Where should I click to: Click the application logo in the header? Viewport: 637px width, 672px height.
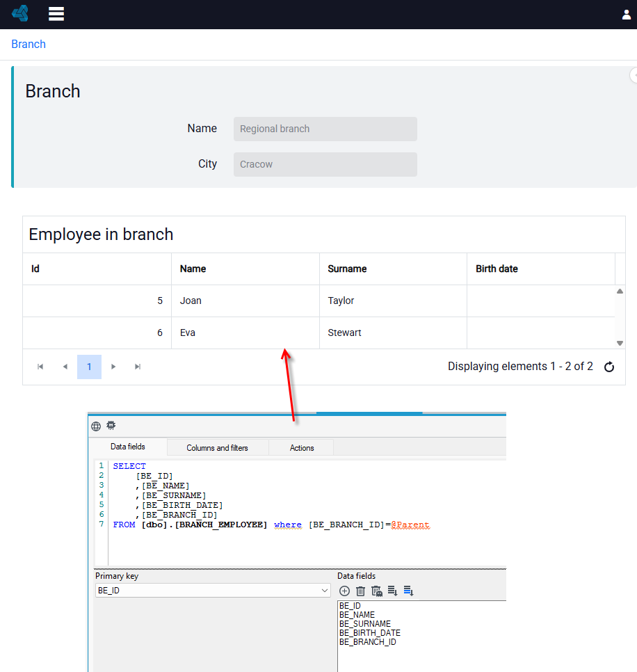tap(20, 13)
